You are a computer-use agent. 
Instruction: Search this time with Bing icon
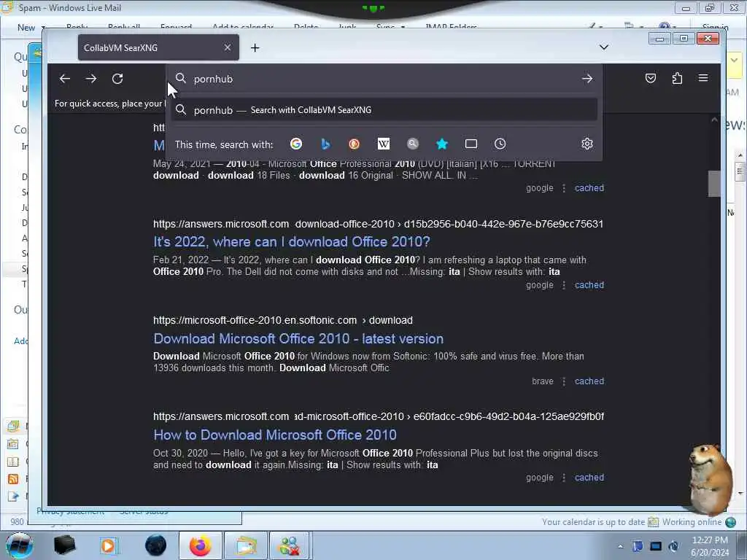click(x=325, y=144)
